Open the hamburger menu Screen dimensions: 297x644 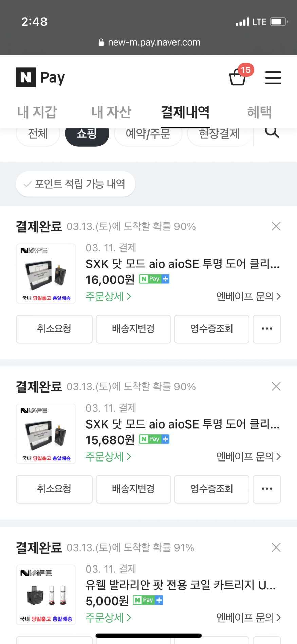(x=273, y=77)
